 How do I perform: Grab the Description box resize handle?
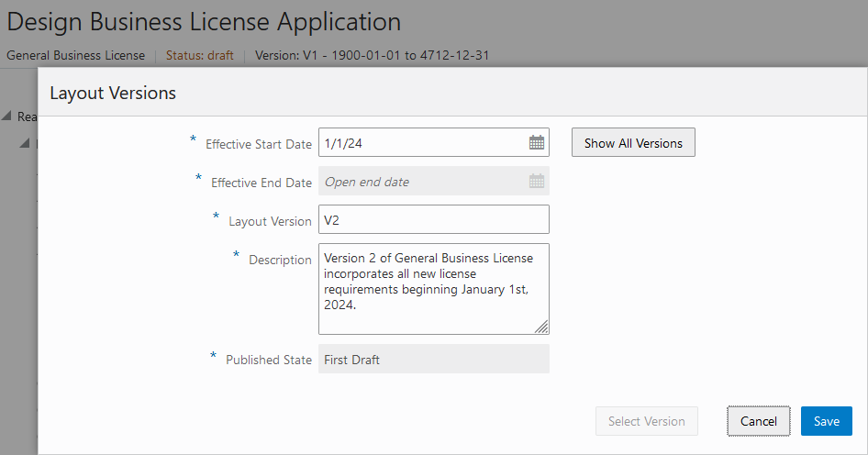[x=541, y=327]
